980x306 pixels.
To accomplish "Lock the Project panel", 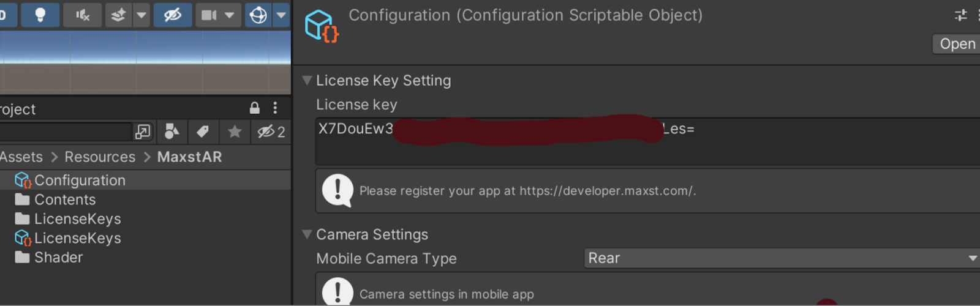I will 255,108.
